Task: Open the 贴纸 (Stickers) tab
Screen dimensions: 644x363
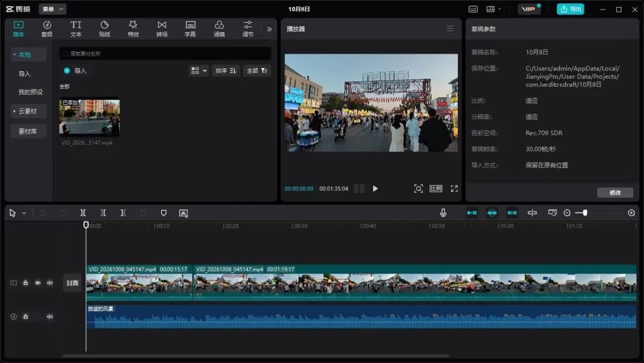Action: pos(104,29)
